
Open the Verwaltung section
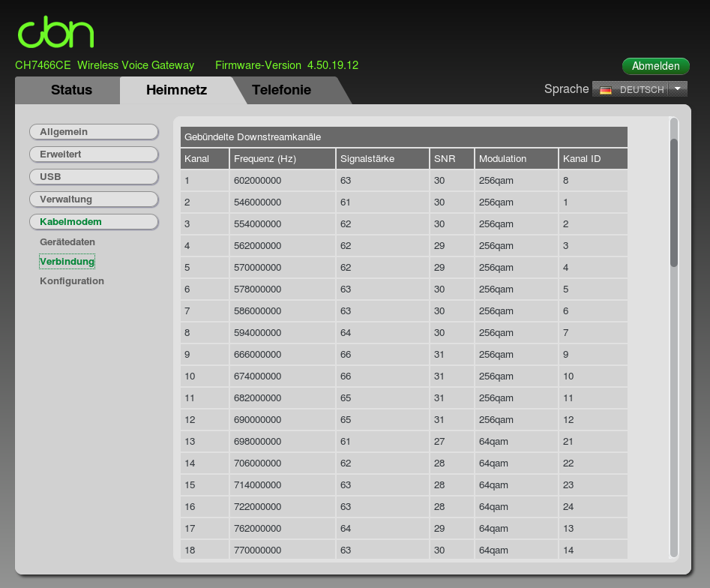point(94,199)
